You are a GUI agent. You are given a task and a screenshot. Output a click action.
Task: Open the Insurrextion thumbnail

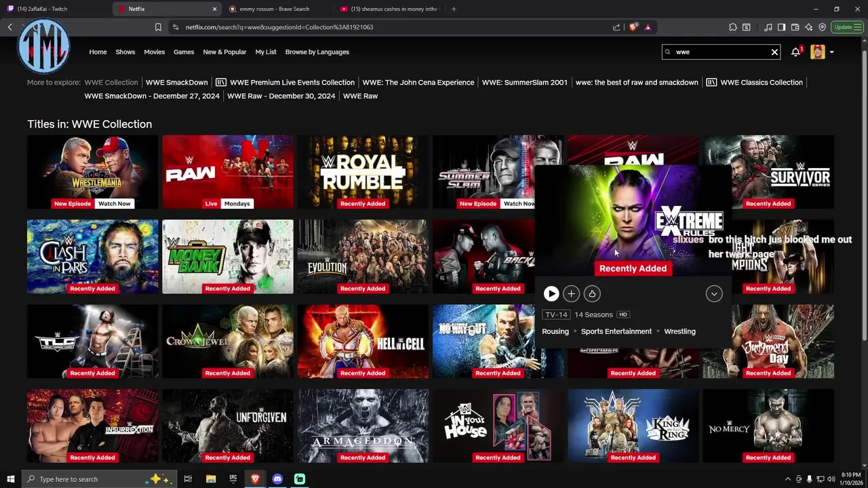92,426
